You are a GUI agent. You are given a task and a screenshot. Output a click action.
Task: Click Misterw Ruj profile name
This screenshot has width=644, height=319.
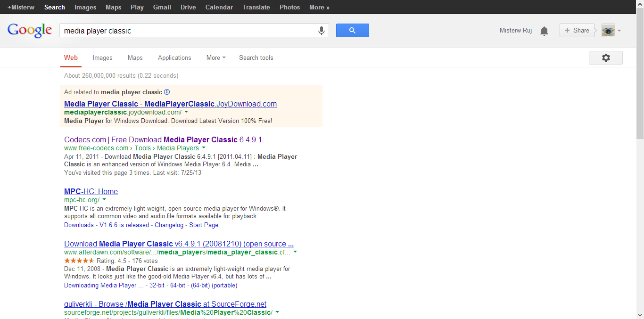[x=516, y=31]
